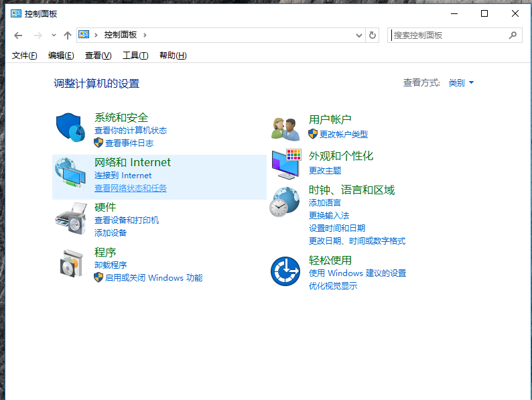Open 外观和个性化 category heading
The height and width of the screenshot is (400, 532).
(340, 156)
